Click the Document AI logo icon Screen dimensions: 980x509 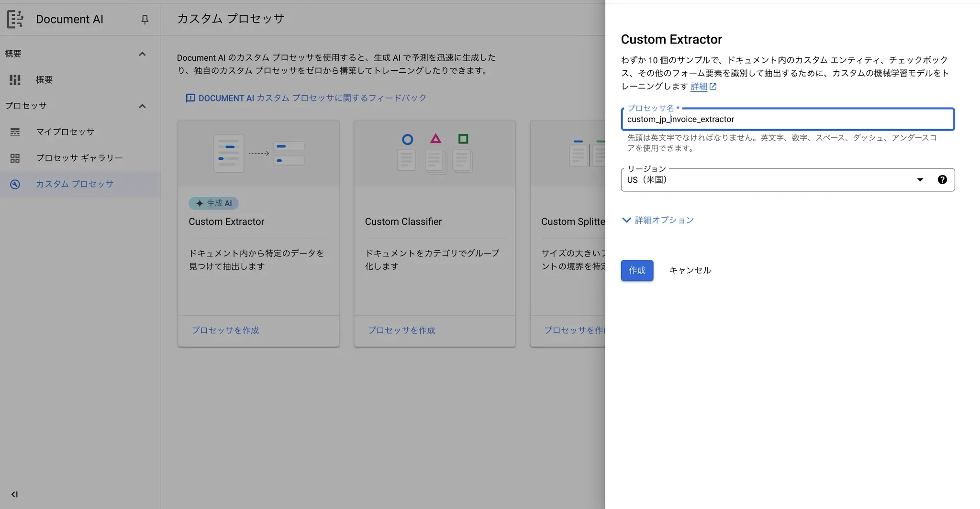coord(15,19)
